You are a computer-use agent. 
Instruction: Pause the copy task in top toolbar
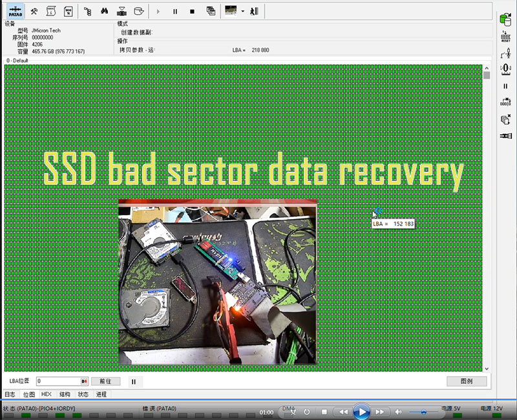pyautogui.click(x=175, y=12)
